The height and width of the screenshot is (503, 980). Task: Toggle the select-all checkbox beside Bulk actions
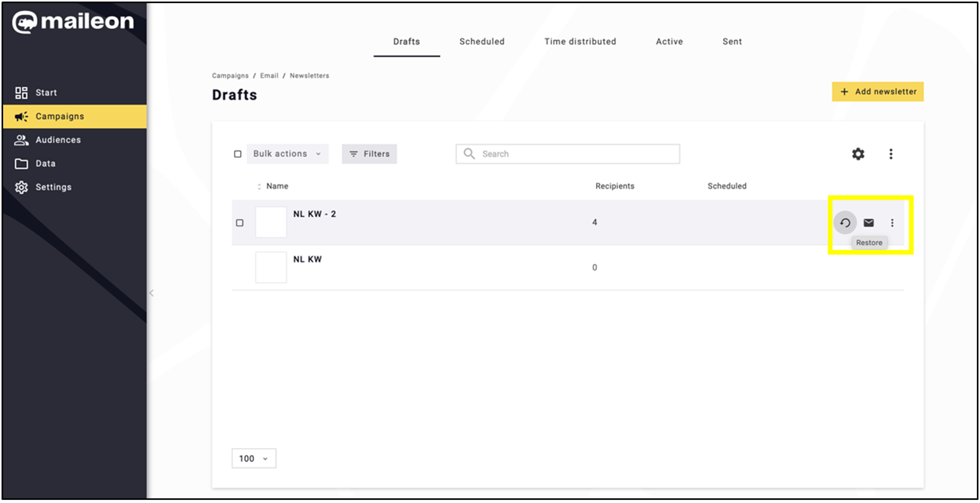(x=238, y=154)
